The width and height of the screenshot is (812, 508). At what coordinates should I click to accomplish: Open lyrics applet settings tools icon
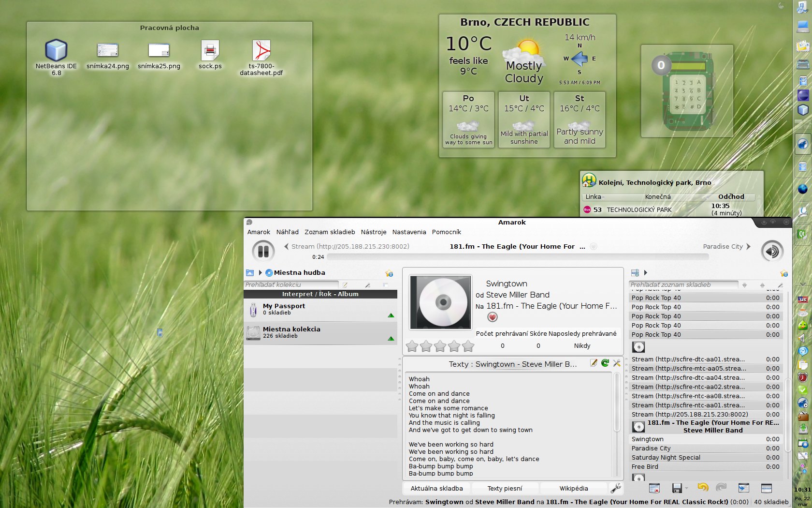point(617,363)
